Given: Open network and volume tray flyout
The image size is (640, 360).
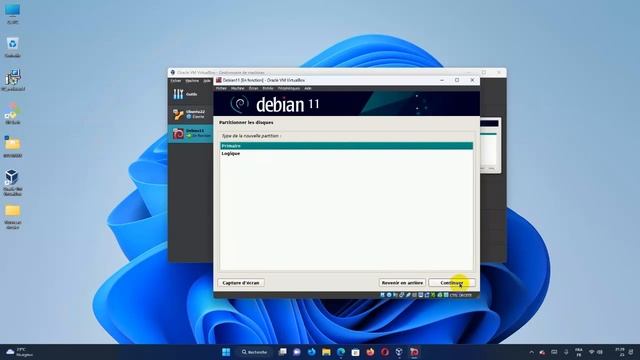Looking at the screenshot, I should click(596, 352).
